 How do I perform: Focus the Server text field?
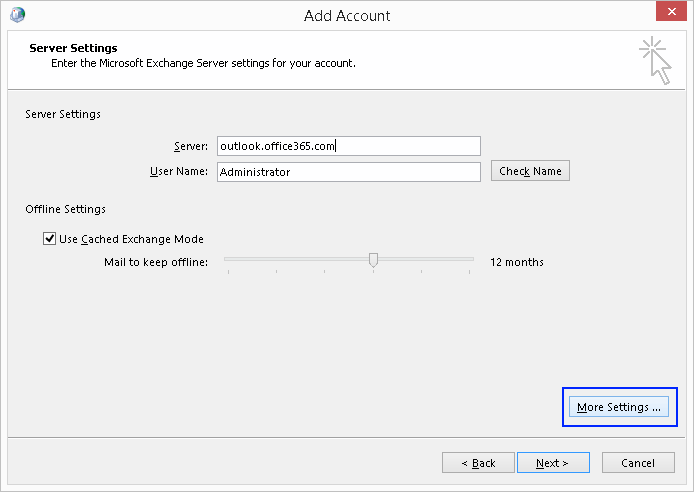[x=349, y=146]
